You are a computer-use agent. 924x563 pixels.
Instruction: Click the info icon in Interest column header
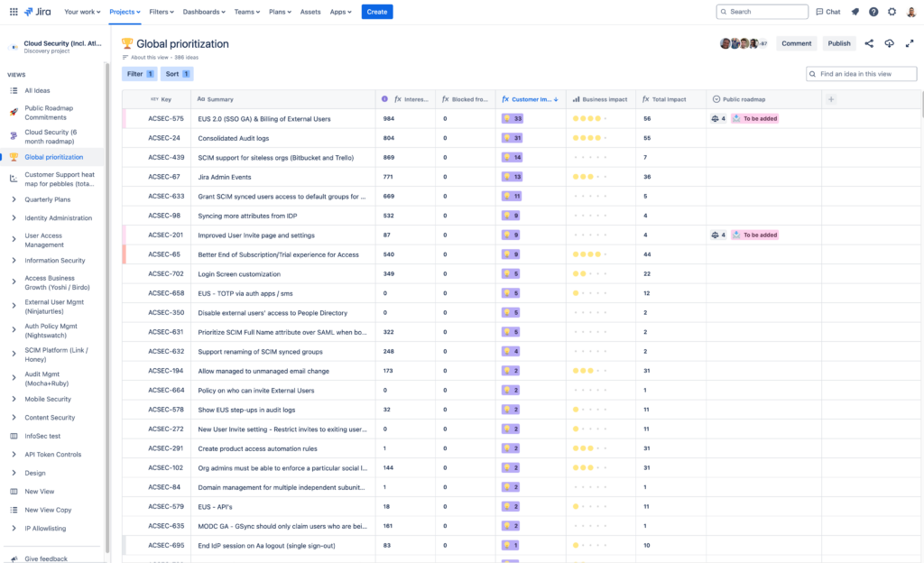384,99
